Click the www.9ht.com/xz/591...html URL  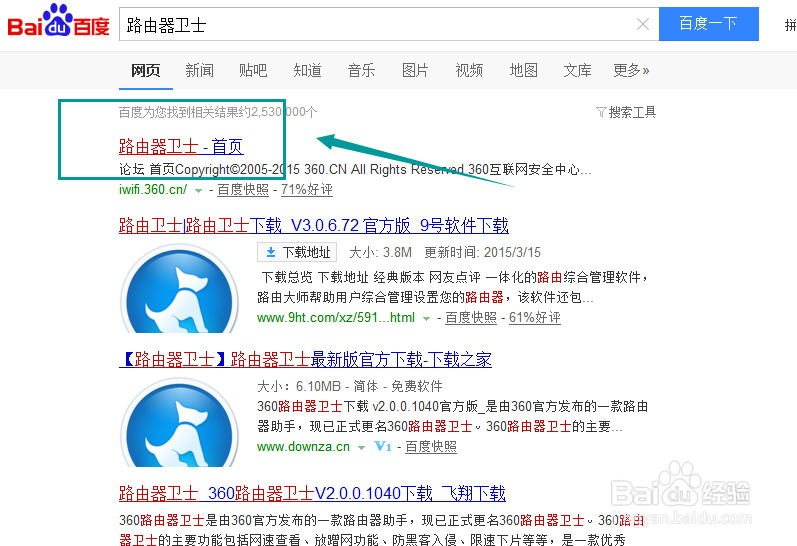click(x=336, y=318)
